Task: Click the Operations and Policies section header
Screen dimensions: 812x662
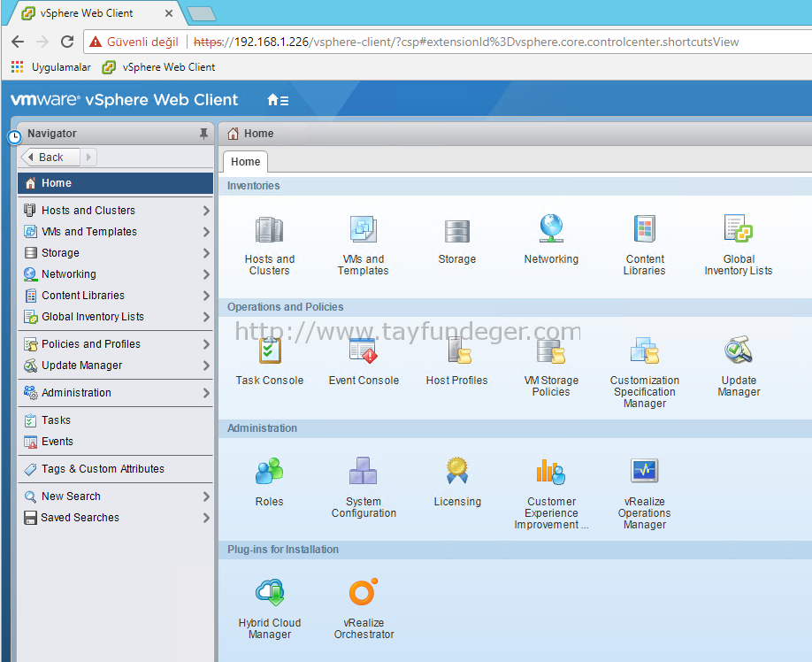Action: (515, 306)
